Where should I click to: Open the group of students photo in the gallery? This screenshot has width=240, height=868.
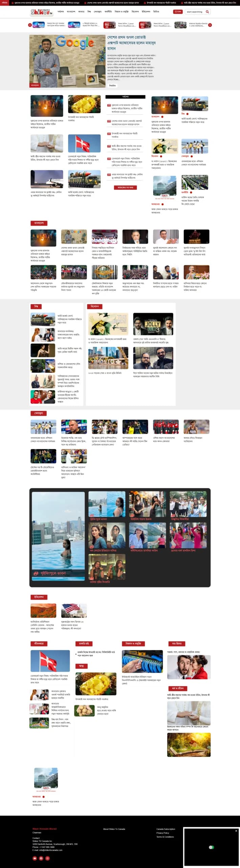(x=188, y=504)
